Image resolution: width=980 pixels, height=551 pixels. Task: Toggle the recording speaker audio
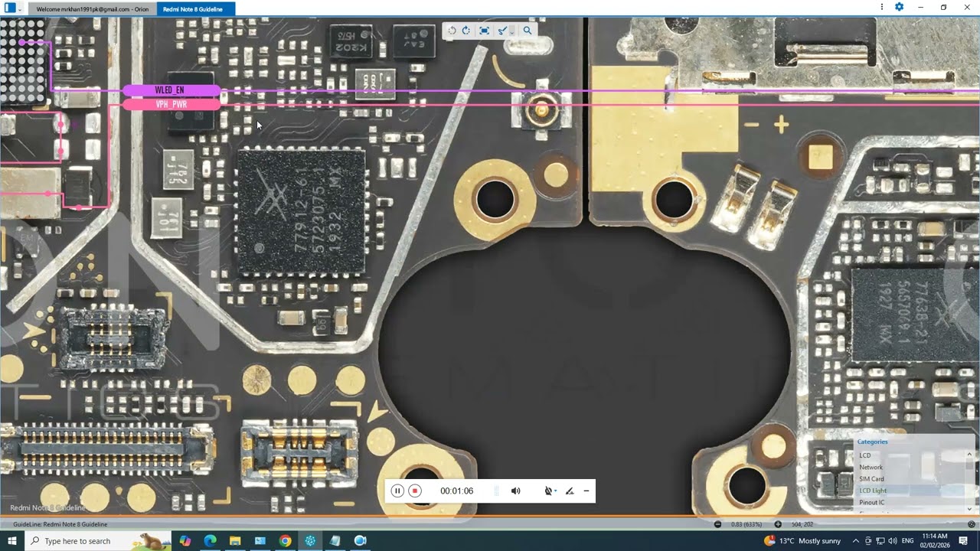pyautogui.click(x=516, y=491)
